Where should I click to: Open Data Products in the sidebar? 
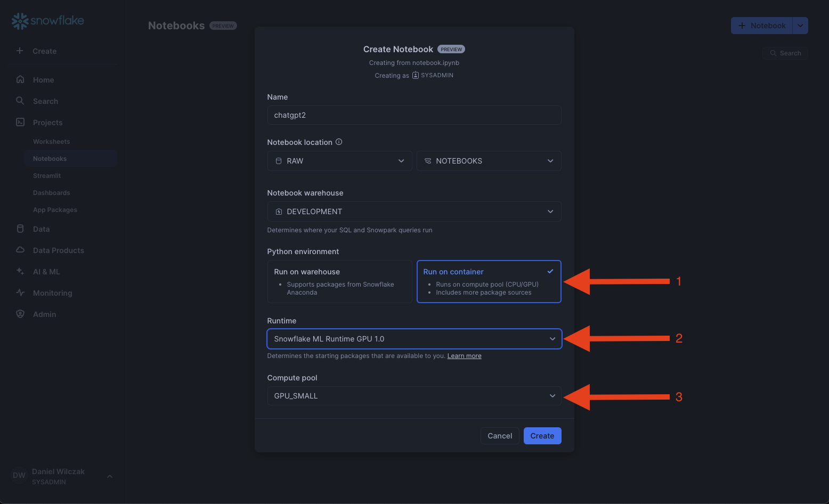coord(59,250)
